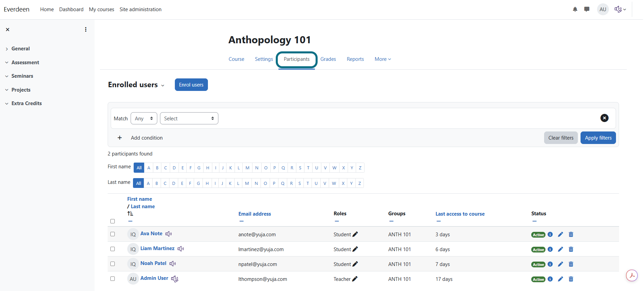Show enrolment info for Ava Note

pyautogui.click(x=550, y=235)
